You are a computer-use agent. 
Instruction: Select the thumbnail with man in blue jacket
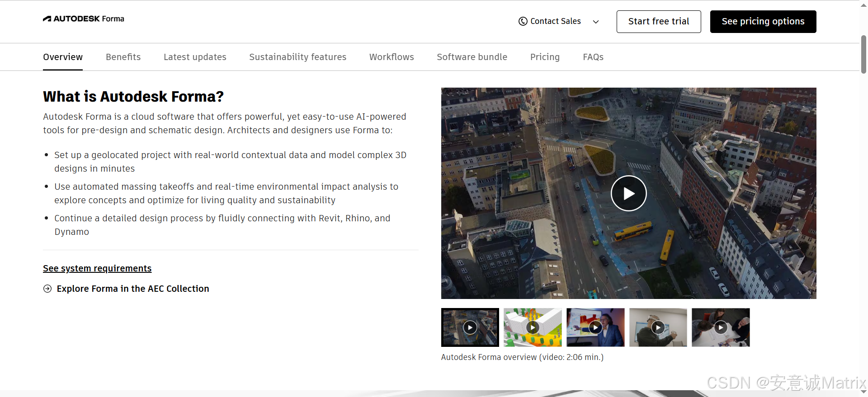click(595, 327)
